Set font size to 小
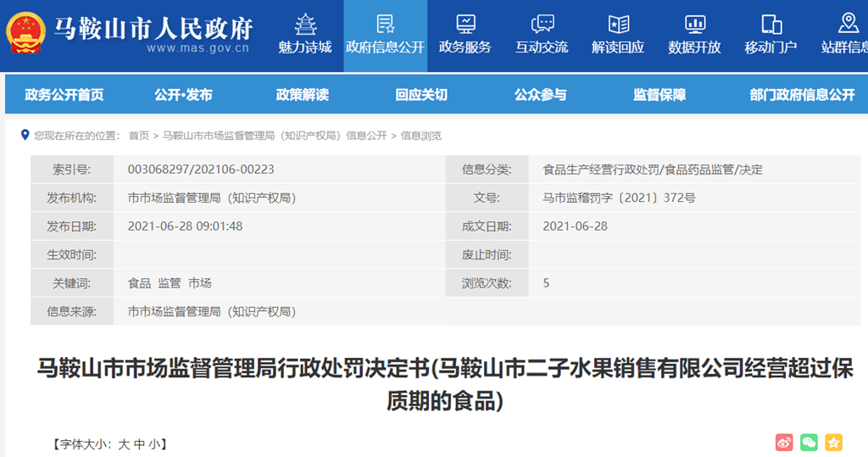 (153, 443)
